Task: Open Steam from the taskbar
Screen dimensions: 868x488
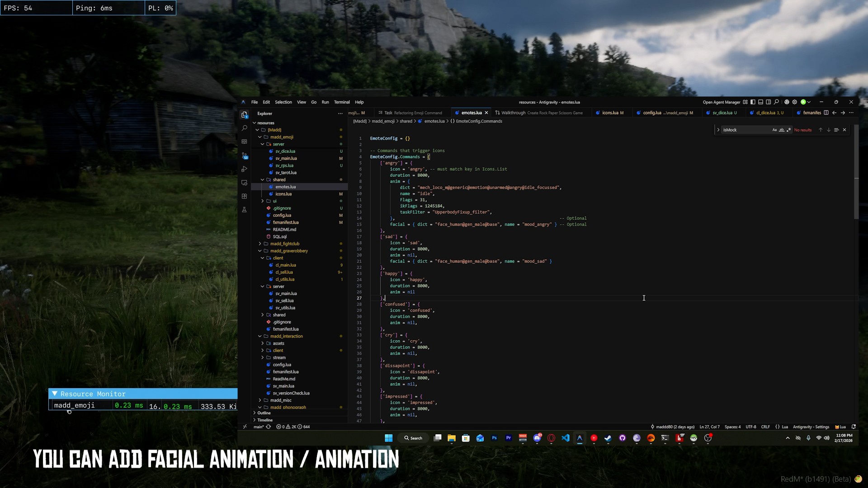Action: [x=608, y=438]
